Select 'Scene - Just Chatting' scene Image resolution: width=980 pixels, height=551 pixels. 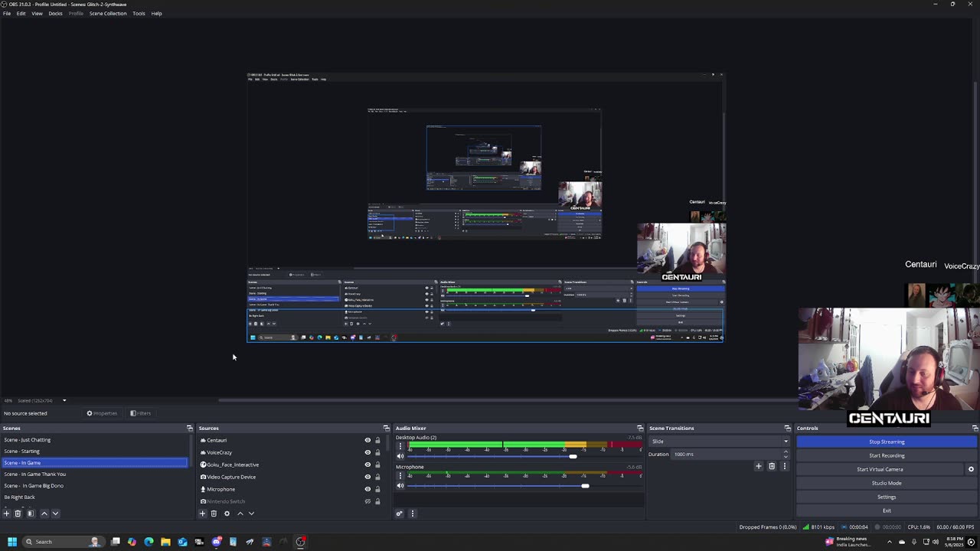point(95,440)
